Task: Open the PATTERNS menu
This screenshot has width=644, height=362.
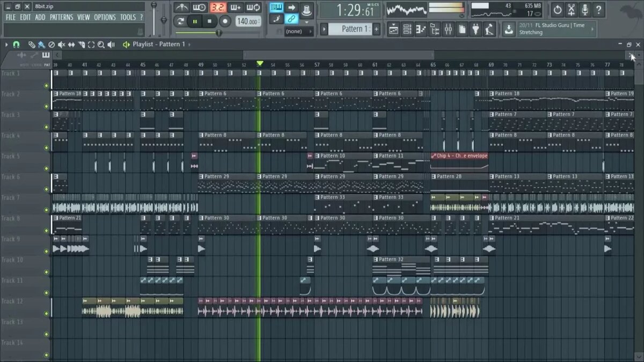Action: click(x=62, y=17)
